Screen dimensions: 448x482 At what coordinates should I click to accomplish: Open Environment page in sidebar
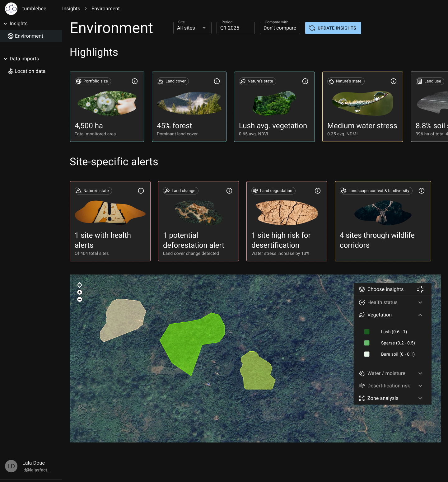31,36
